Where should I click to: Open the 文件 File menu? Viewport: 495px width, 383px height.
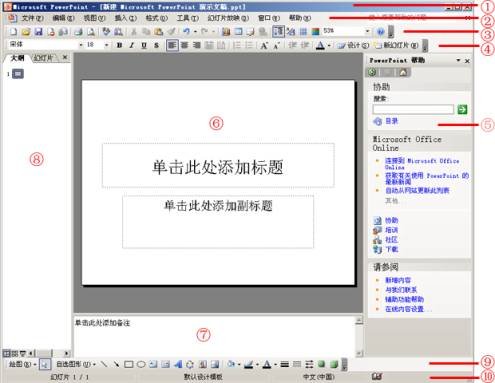pyautogui.click(x=32, y=18)
